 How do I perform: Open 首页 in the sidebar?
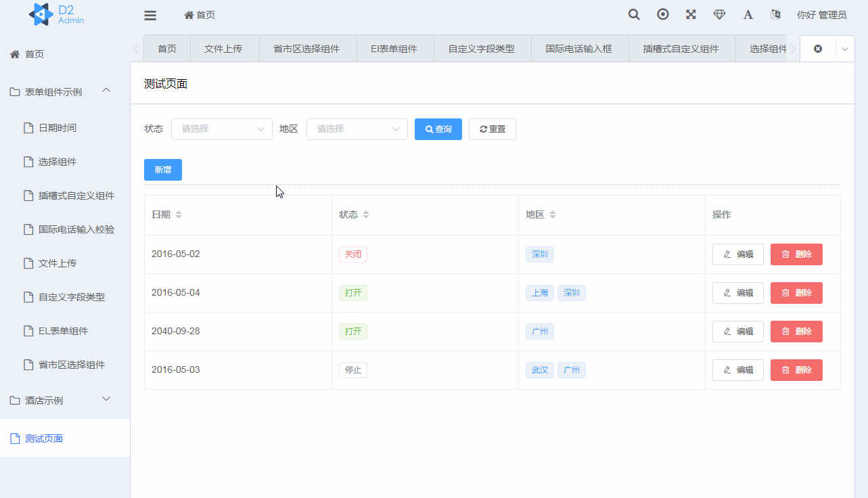click(x=65, y=54)
